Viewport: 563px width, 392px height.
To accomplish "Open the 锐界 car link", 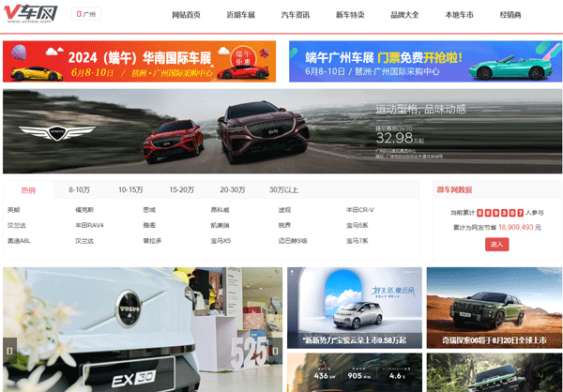I will [284, 225].
